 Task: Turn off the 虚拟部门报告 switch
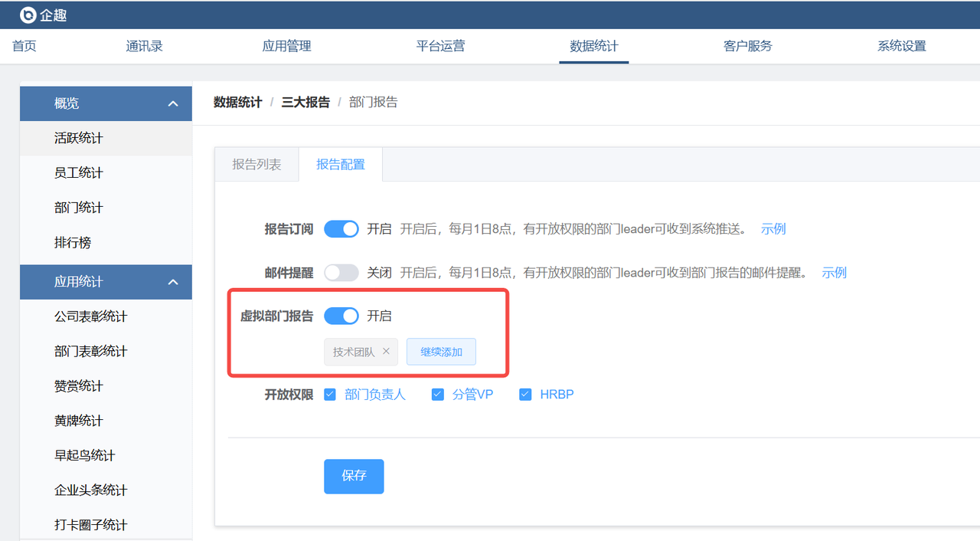(x=341, y=316)
